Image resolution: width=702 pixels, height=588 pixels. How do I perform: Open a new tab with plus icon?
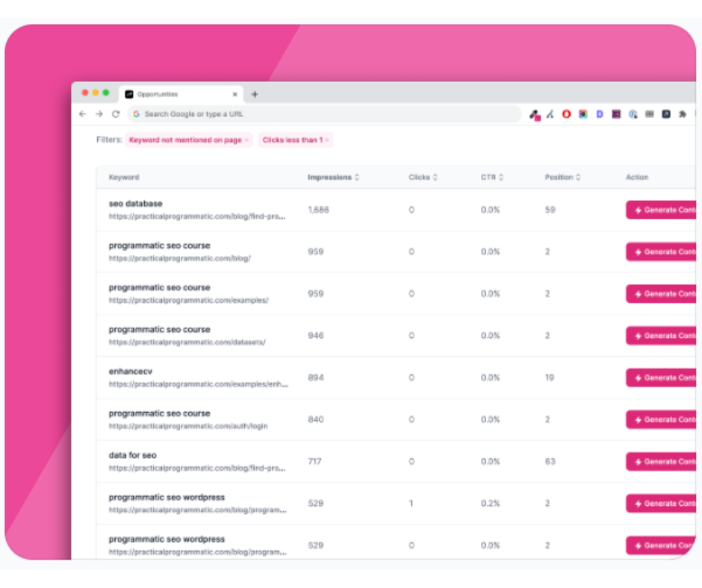pyautogui.click(x=255, y=95)
